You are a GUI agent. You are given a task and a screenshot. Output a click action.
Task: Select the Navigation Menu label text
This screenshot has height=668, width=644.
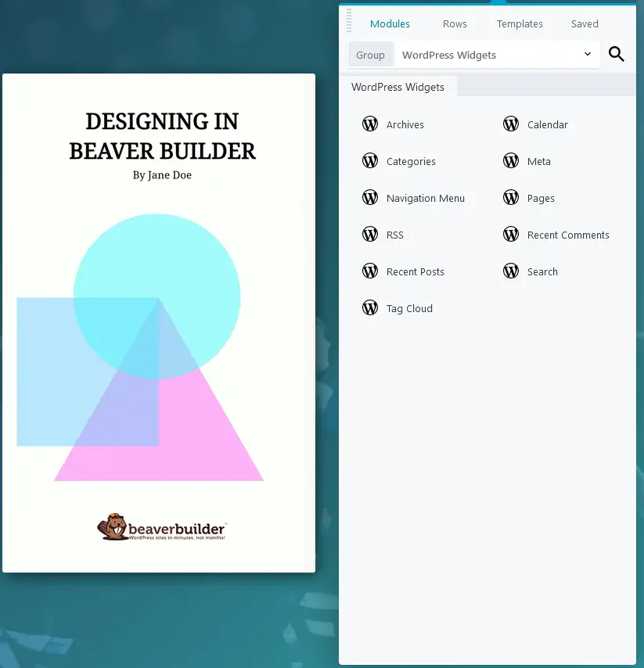click(x=426, y=199)
